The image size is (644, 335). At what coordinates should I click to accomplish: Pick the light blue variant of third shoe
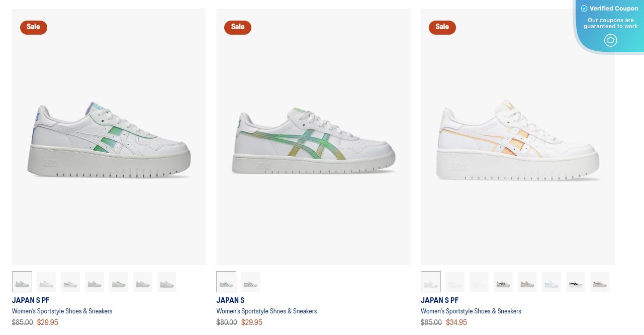point(551,282)
